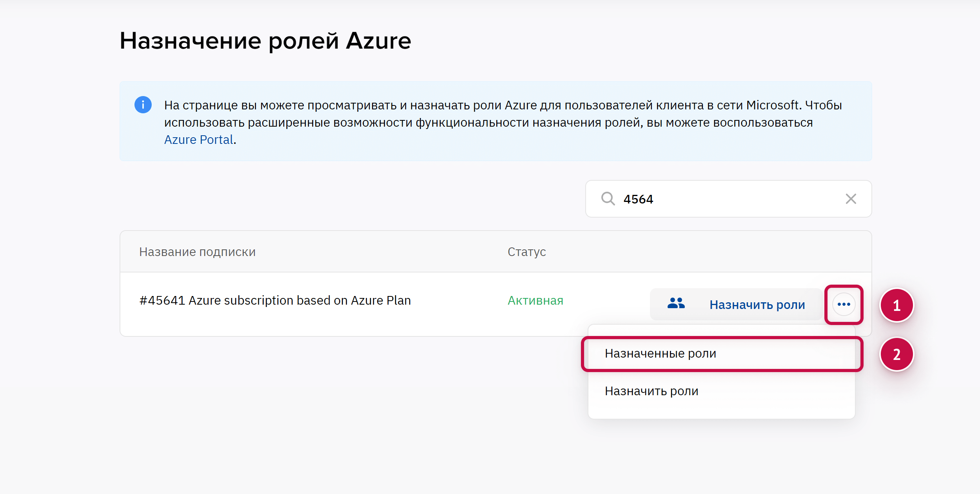Clear the search with X icon
Image resolution: width=980 pixels, height=494 pixels.
(x=851, y=199)
